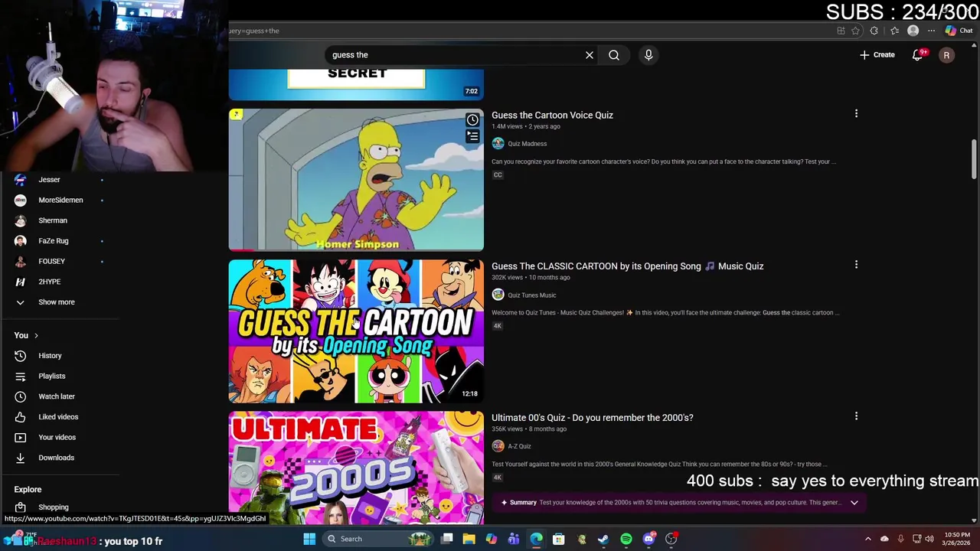Add this page to favorites with star icon

pos(855,31)
